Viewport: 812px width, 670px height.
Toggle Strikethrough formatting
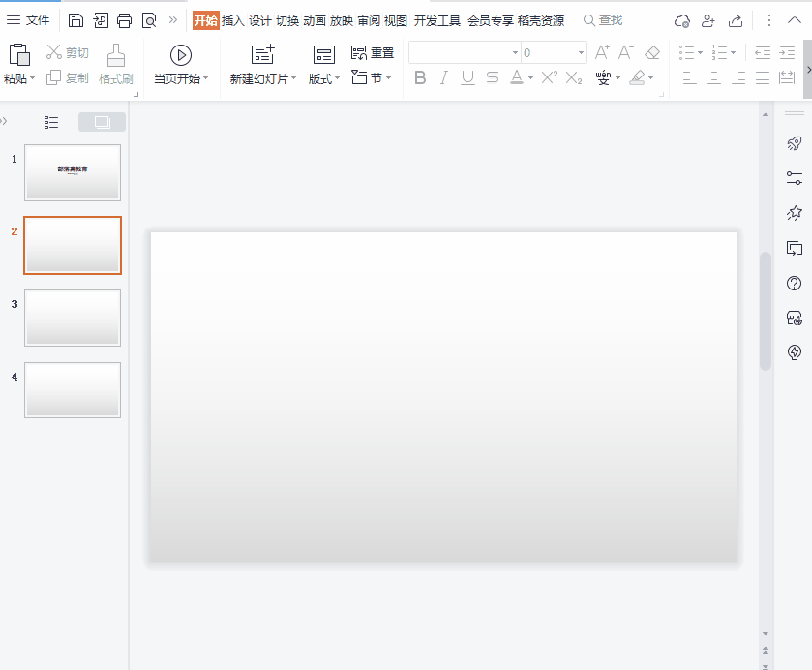click(x=493, y=77)
